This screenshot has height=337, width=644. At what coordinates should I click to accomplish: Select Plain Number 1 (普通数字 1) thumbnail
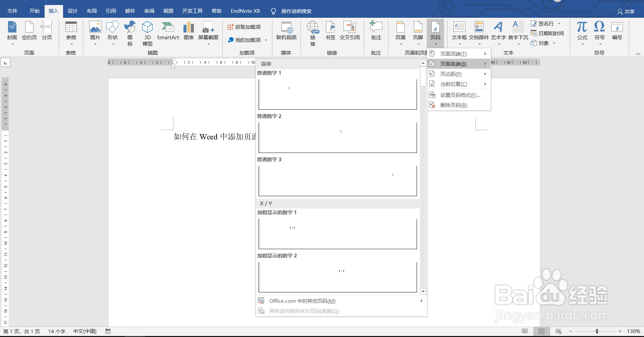tap(337, 94)
